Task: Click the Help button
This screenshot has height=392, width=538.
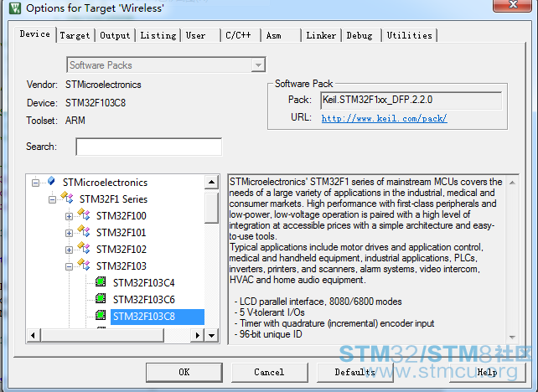Action: click(487, 372)
